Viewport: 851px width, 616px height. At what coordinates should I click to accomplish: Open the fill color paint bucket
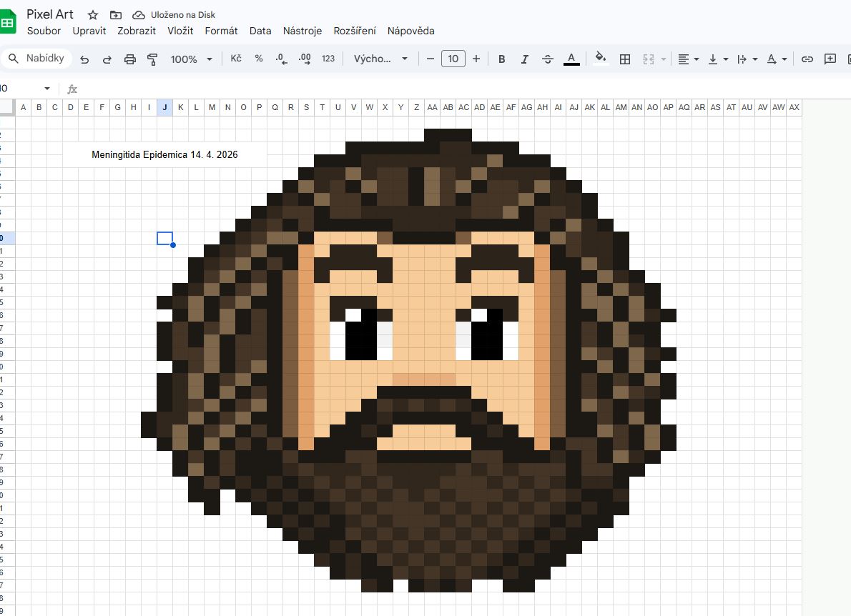pyautogui.click(x=601, y=59)
